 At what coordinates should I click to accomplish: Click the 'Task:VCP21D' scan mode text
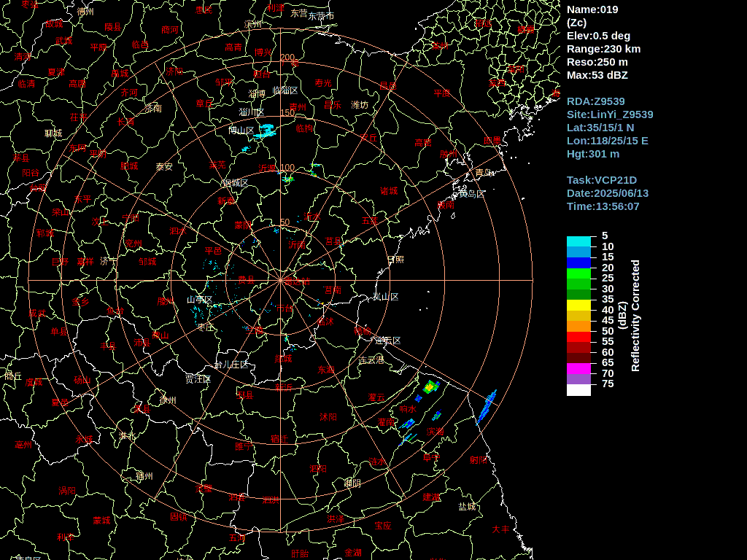pyautogui.click(x=602, y=180)
